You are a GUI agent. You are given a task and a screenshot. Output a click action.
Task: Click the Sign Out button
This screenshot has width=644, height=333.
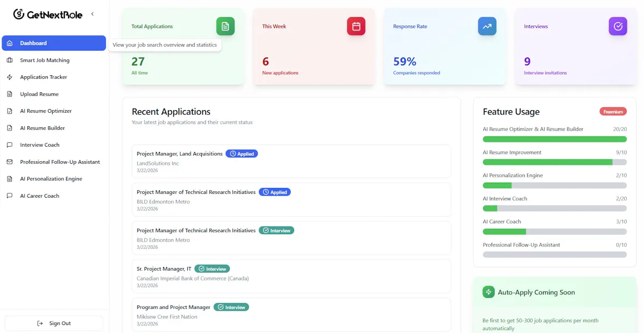point(54,323)
